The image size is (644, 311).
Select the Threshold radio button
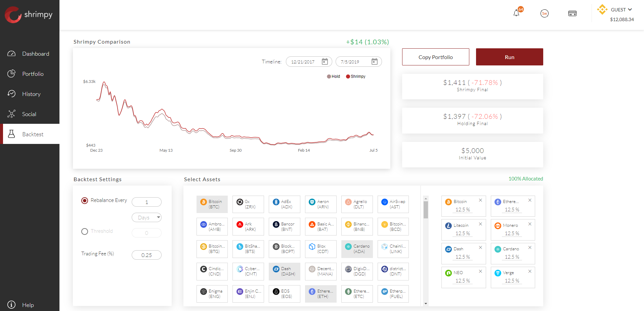(85, 231)
